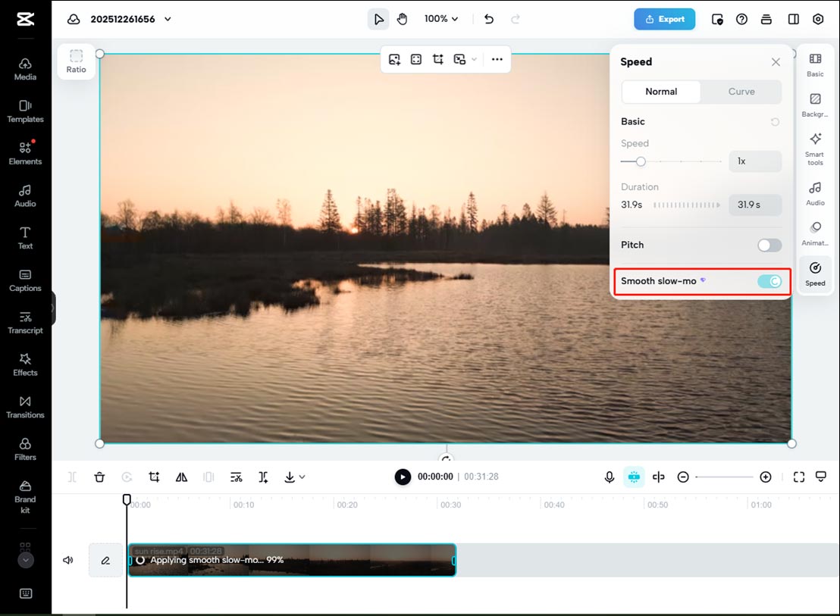Mute the video track audio
The image size is (840, 616).
pos(67,560)
